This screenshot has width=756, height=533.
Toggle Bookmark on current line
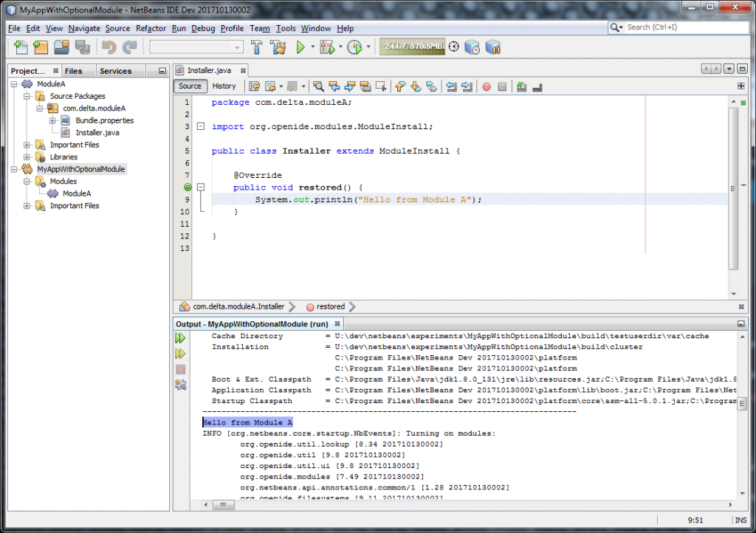coord(431,87)
